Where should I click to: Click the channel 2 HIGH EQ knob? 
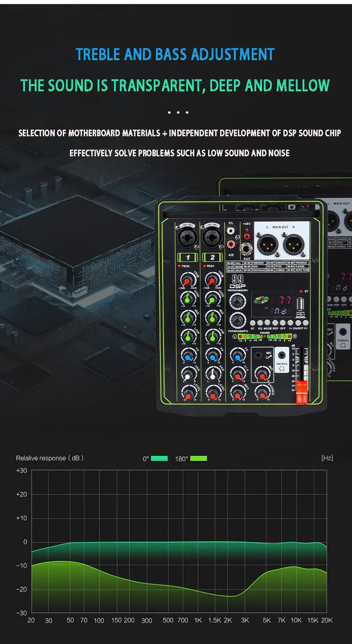point(213,299)
